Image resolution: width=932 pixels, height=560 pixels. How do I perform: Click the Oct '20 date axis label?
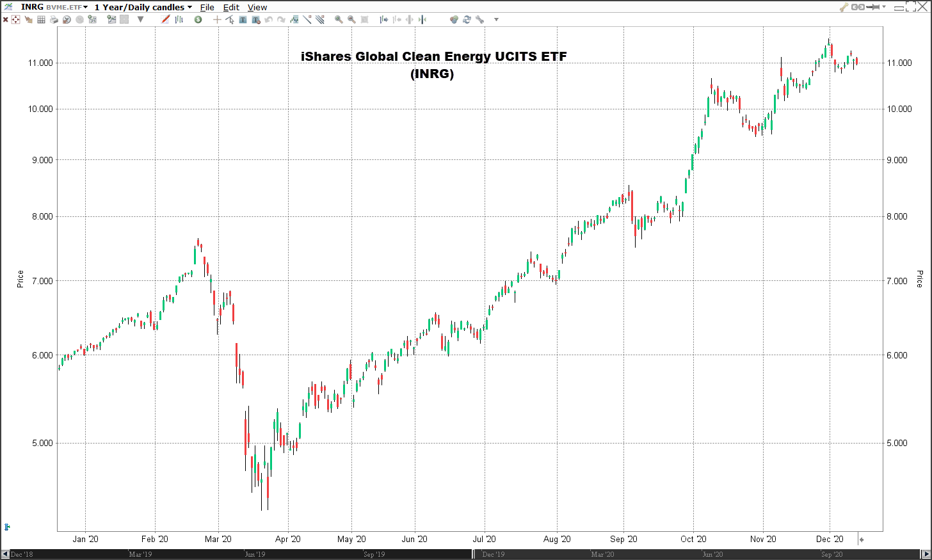point(693,539)
